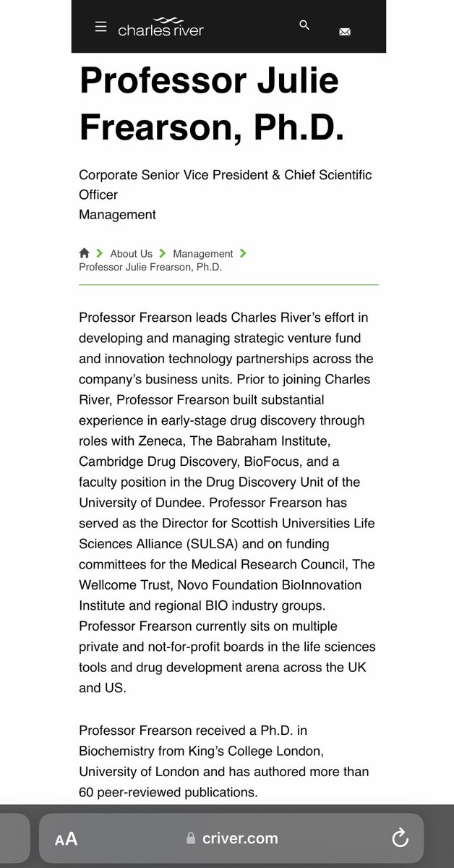Click the green chevron after About Us

coord(163,253)
